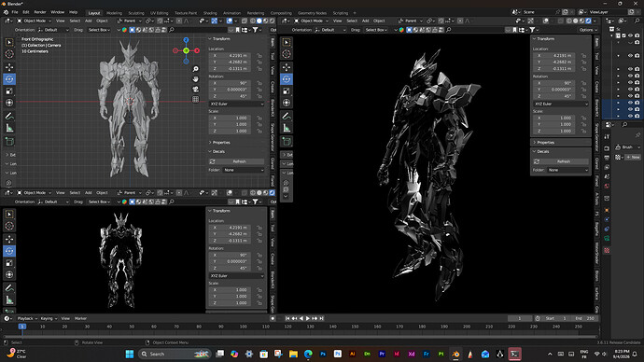Toggle auto keying record button in timeline

[x=273, y=318]
